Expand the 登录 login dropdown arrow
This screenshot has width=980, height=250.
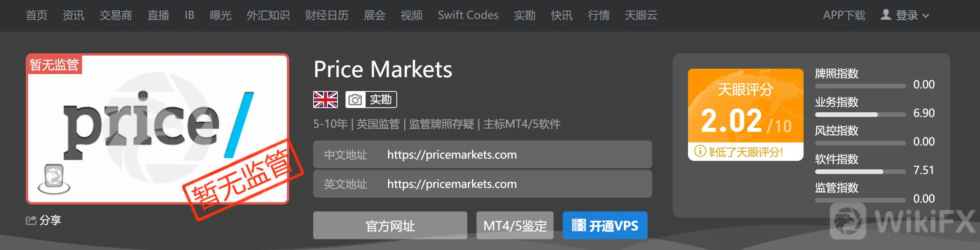click(926, 16)
